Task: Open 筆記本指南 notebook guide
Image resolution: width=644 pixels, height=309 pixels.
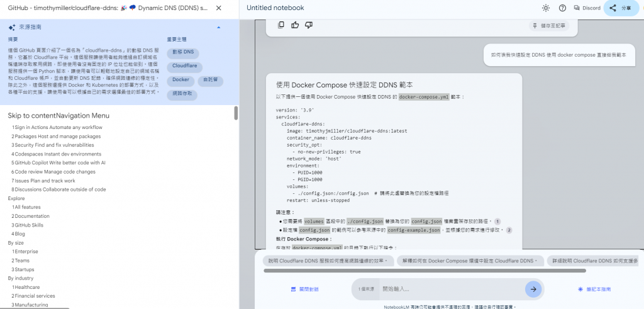Action: 594,289
